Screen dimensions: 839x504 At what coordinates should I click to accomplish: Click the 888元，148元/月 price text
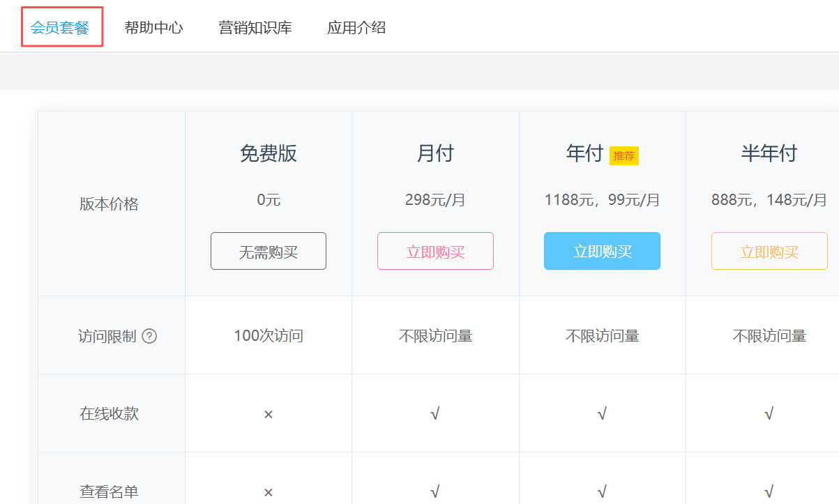click(769, 200)
